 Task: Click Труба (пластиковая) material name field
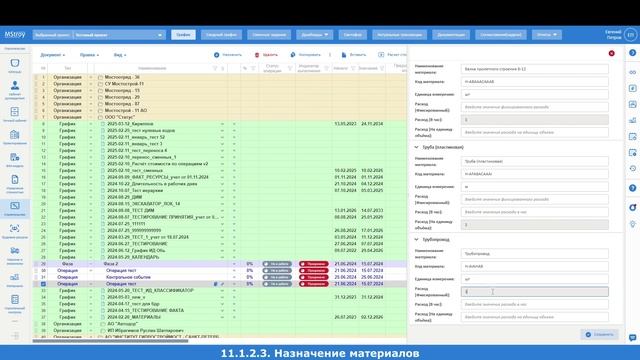tap(535, 161)
